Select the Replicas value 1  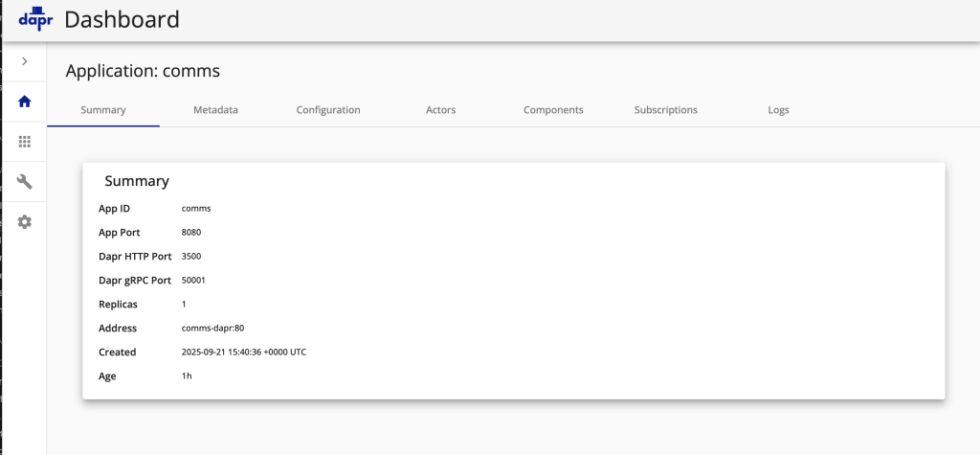tap(184, 305)
